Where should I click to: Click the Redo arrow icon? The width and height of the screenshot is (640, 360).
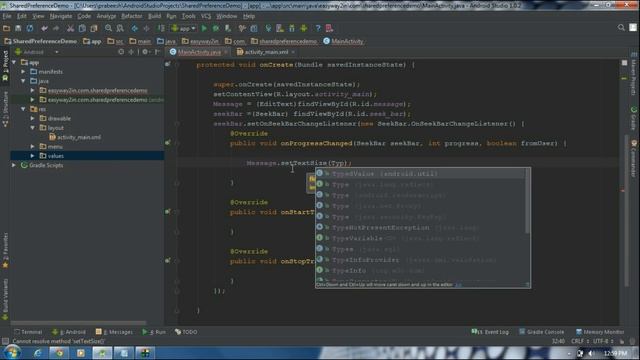[56, 28]
